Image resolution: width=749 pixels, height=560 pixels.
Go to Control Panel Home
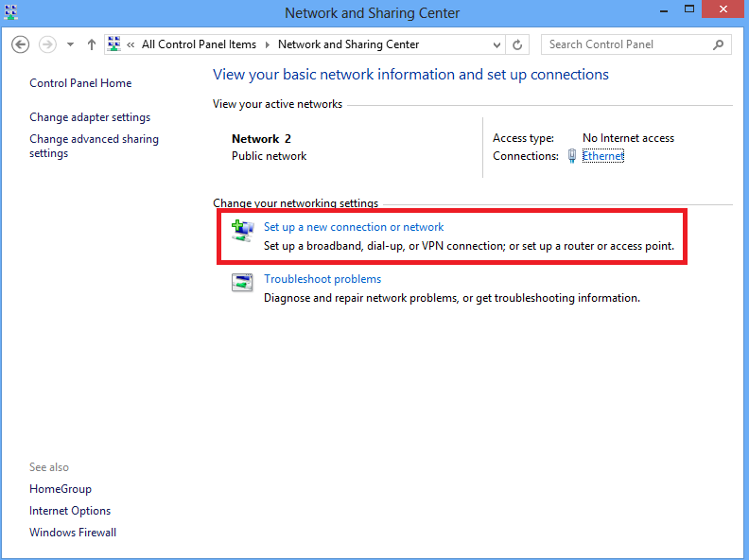pyautogui.click(x=80, y=83)
